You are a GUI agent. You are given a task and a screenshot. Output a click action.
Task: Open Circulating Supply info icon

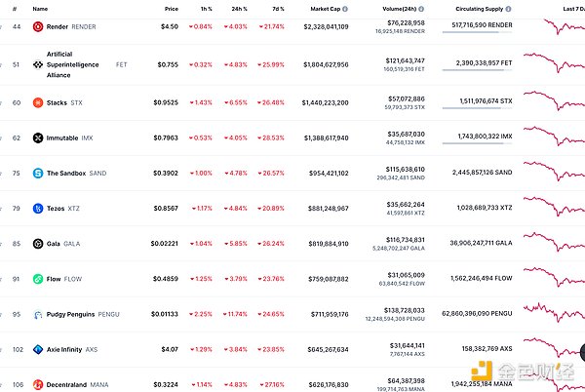click(508, 9)
